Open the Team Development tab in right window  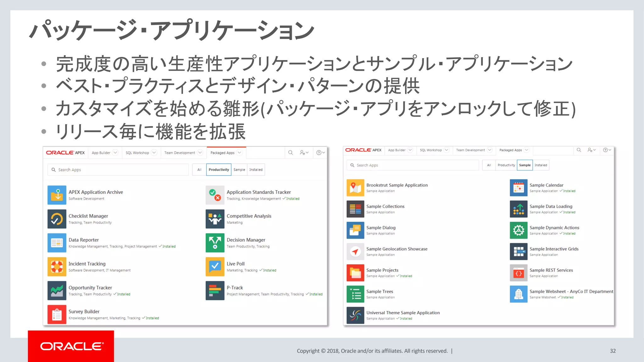(470, 150)
